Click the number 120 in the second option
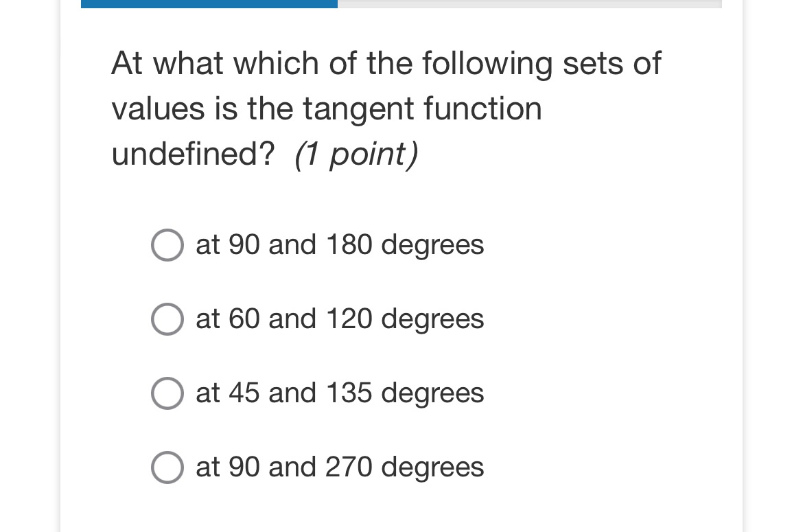The width and height of the screenshot is (803, 532). tap(349, 319)
